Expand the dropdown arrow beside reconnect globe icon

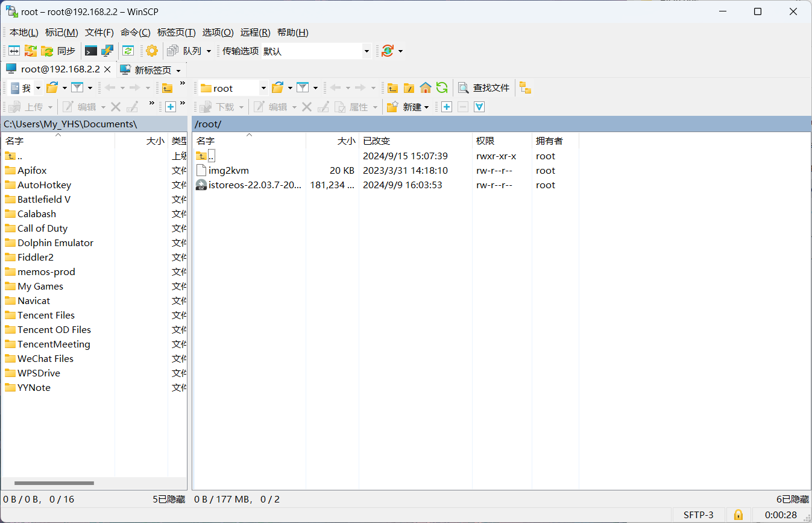pyautogui.click(x=400, y=51)
